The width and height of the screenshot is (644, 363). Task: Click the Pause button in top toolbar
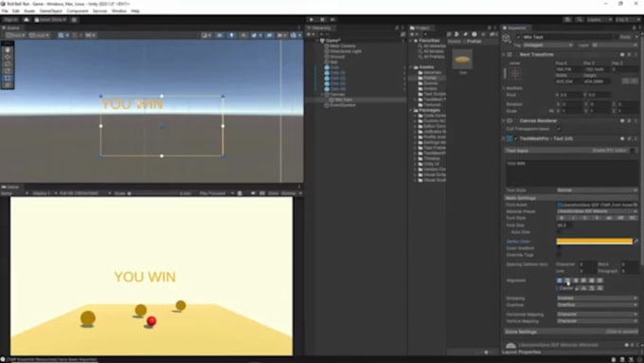pyautogui.click(x=322, y=19)
